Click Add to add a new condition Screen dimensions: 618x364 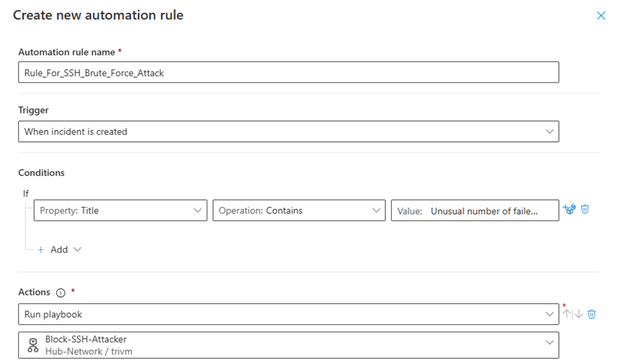[59, 249]
